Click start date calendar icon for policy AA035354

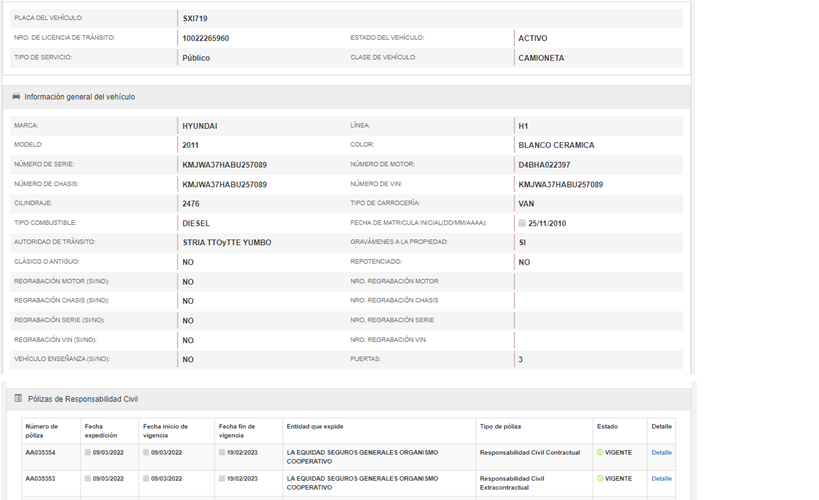[146, 453]
